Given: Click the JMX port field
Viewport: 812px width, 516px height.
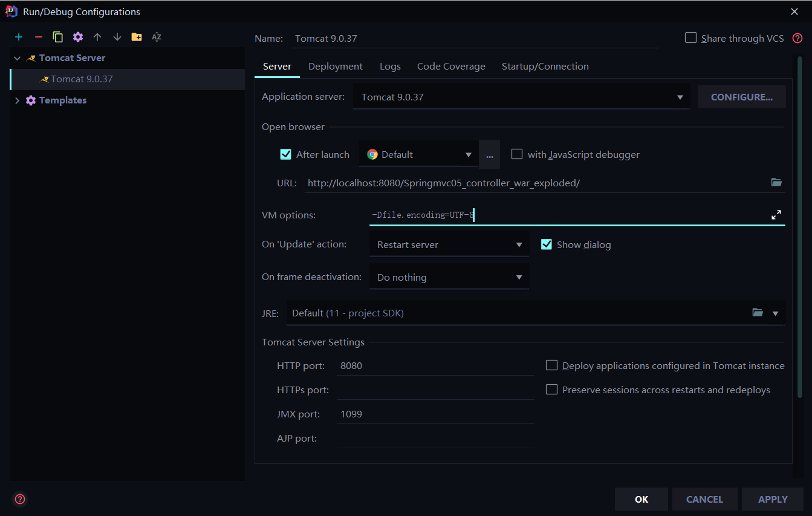Looking at the screenshot, I should click(435, 414).
